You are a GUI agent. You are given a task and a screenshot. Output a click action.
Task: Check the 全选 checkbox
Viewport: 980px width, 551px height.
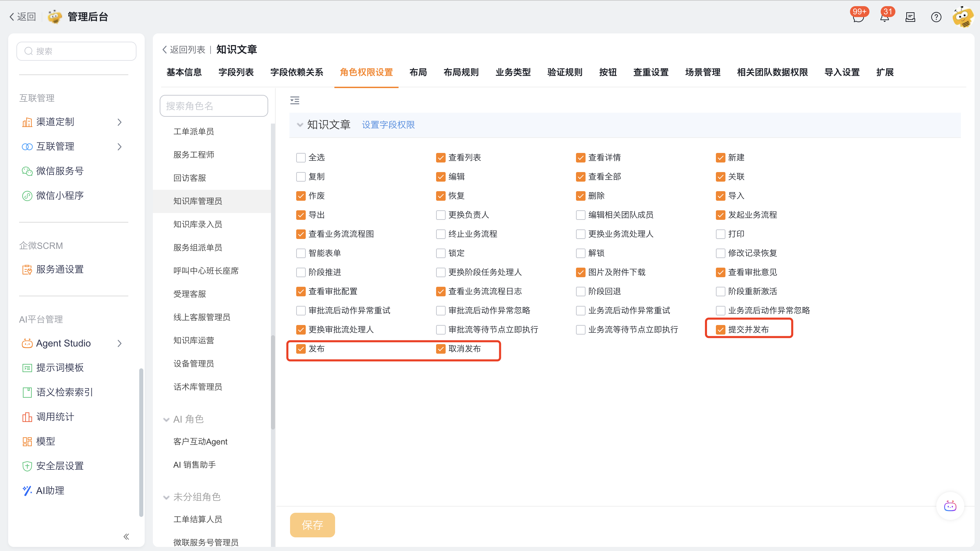pos(301,157)
